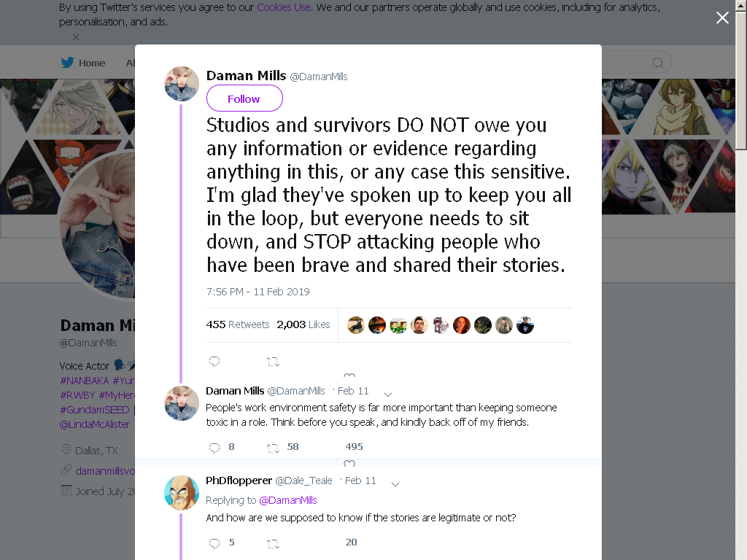Click the reply icon on PhDflopperer's tweet
Screen dimensions: 747x560
pos(214,542)
